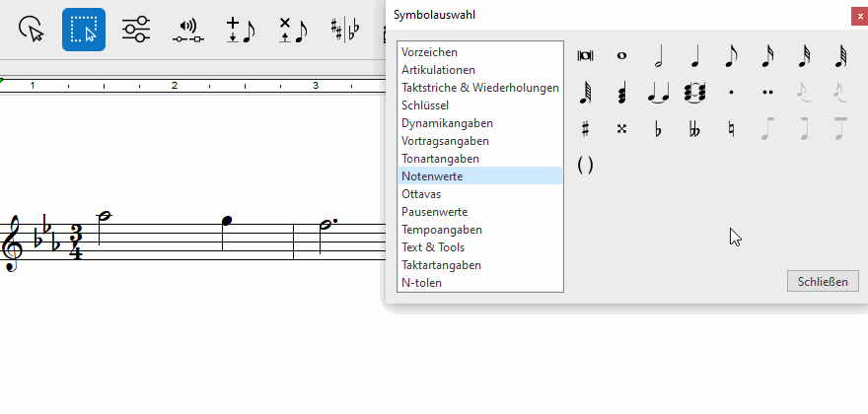Open the Vorzeichen category

pyautogui.click(x=429, y=52)
